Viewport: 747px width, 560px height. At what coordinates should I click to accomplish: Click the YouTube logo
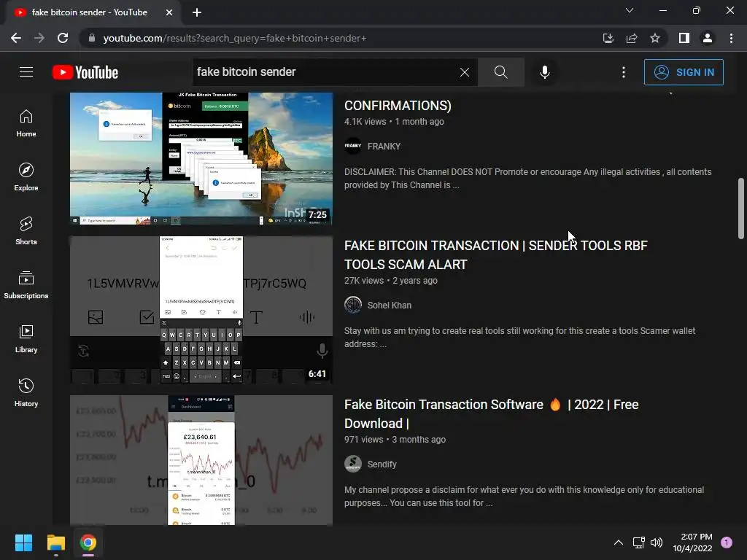click(85, 72)
